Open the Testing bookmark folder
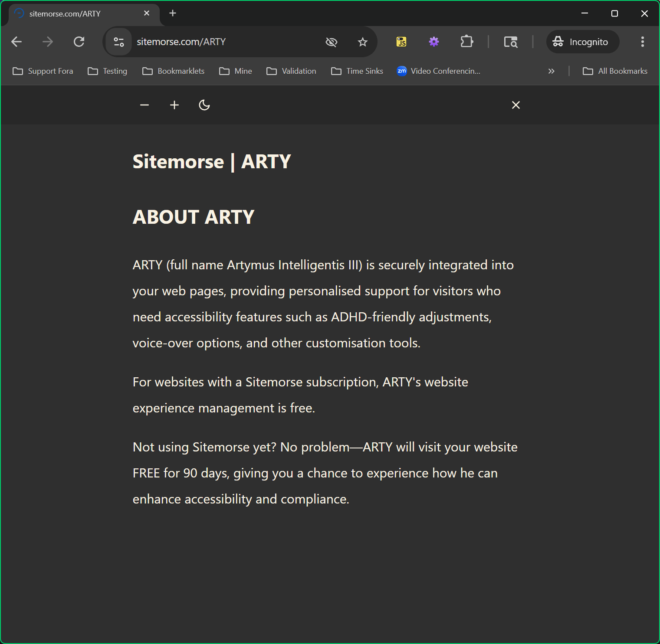660x644 pixels. coord(108,71)
